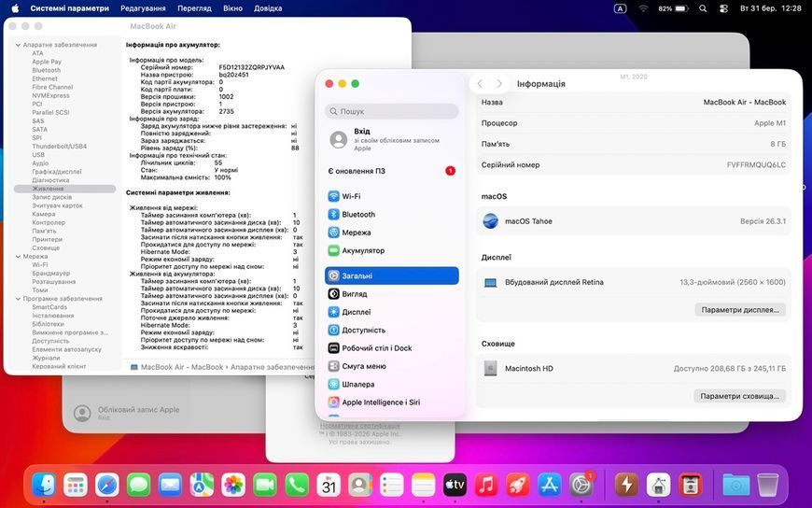Open Photos app in the Dock
Image resolution: width=812 pixels, height=508 pixels.
(233, 486)
